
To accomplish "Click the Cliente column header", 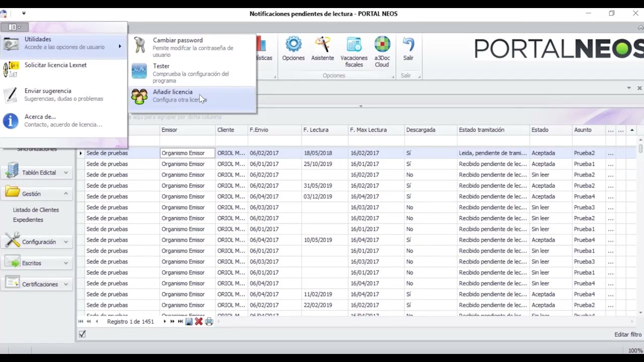I will click(231, 130).
